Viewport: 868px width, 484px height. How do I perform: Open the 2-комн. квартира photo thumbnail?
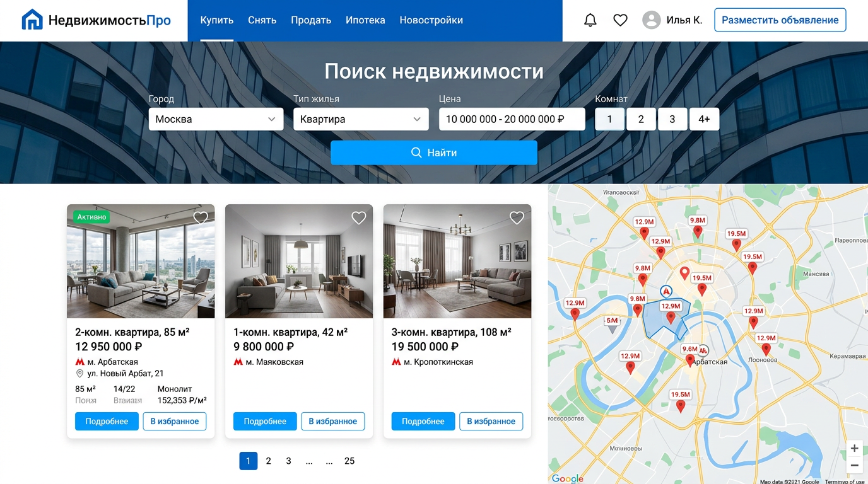(x=141, y=262)
